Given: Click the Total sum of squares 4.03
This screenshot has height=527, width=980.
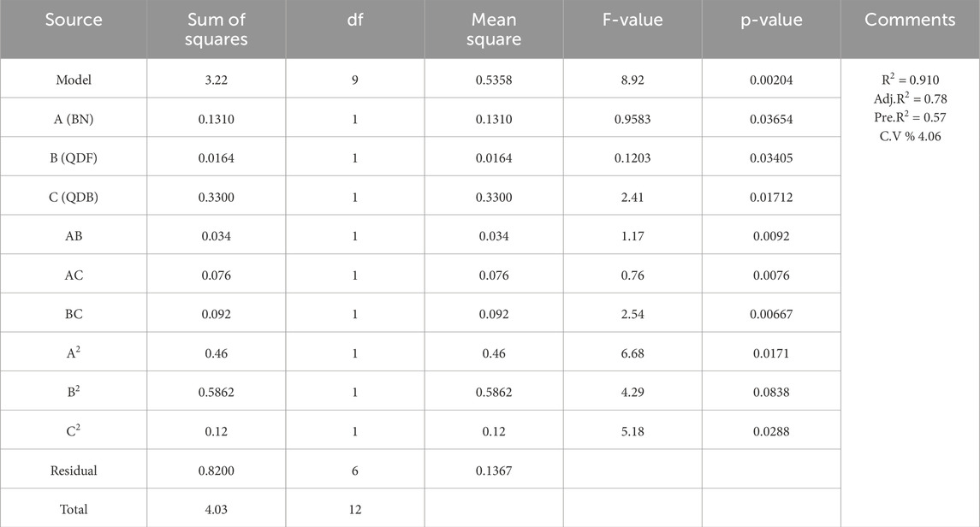Looking at the screenshot, I should click(x=217, y=510).
